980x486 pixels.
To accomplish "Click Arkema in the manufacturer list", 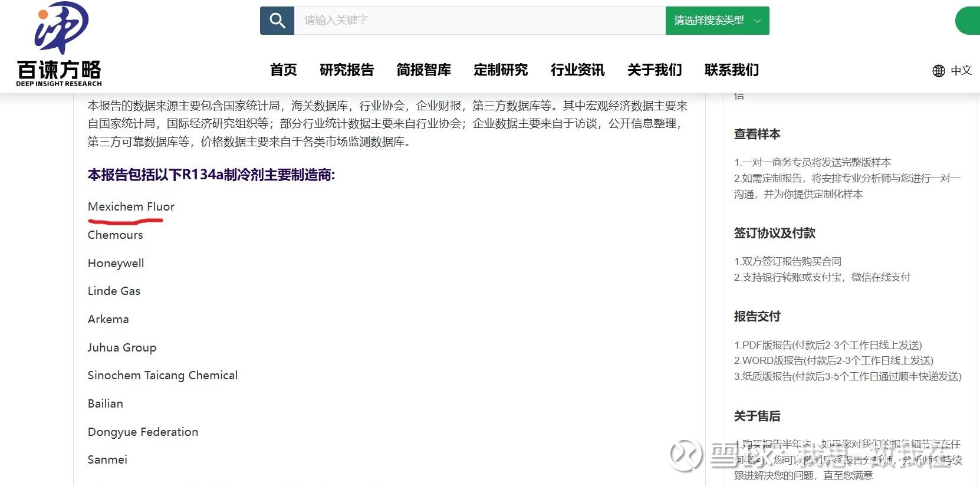I will 108,319.
